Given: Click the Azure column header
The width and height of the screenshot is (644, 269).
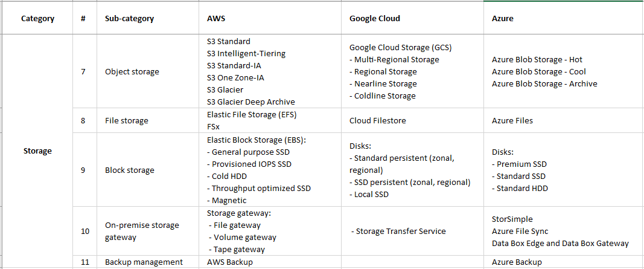Looking at the screenshot, I should coord(503,18).
